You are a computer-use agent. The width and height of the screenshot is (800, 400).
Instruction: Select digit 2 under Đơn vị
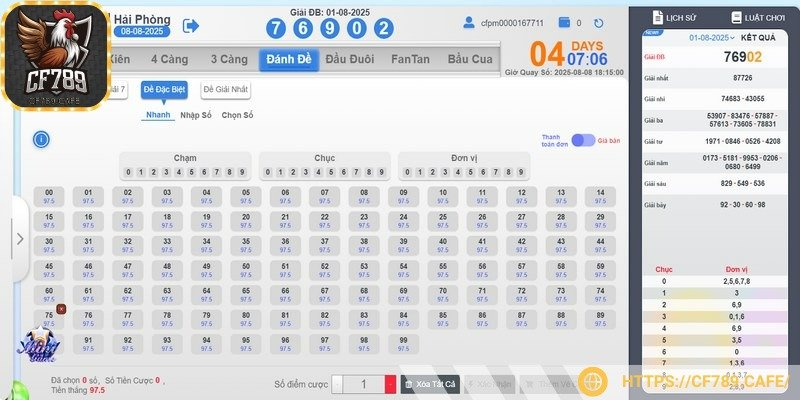click(432, 172)
